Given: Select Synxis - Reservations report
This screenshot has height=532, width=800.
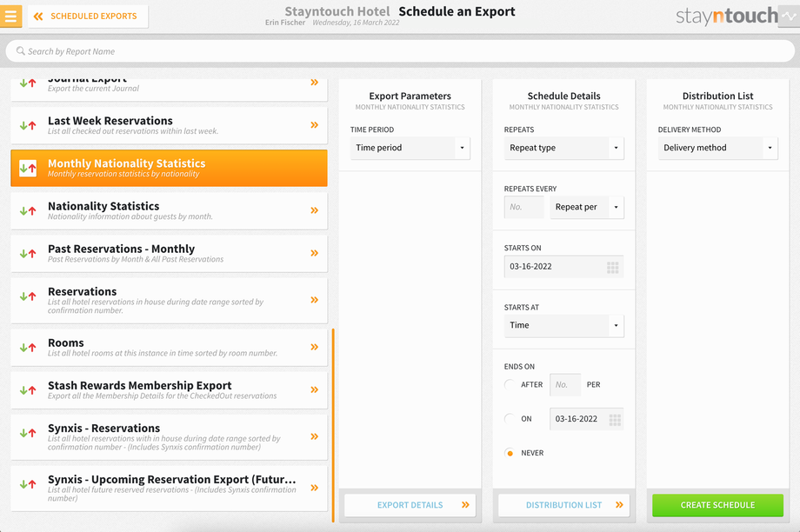Looking at the screenshot, I should 169,437.
